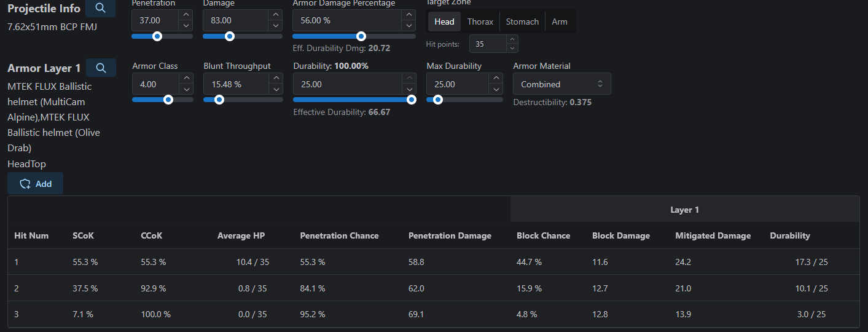Click the CCoK column header
This screenshot has width=868, height=332.
(152, 235)
